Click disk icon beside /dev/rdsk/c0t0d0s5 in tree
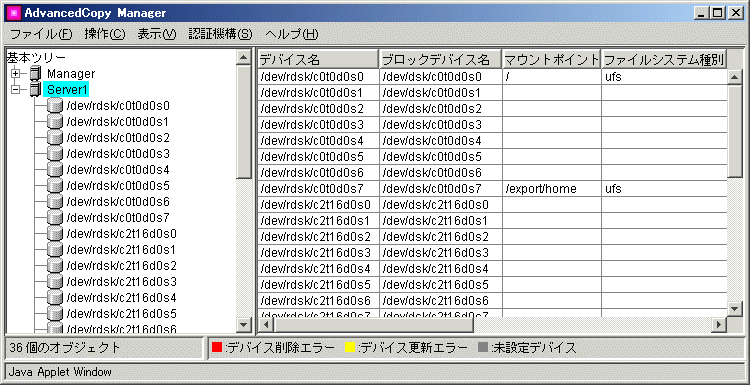The height and width of the screenshot is (385, 751). tap(55, 186)
